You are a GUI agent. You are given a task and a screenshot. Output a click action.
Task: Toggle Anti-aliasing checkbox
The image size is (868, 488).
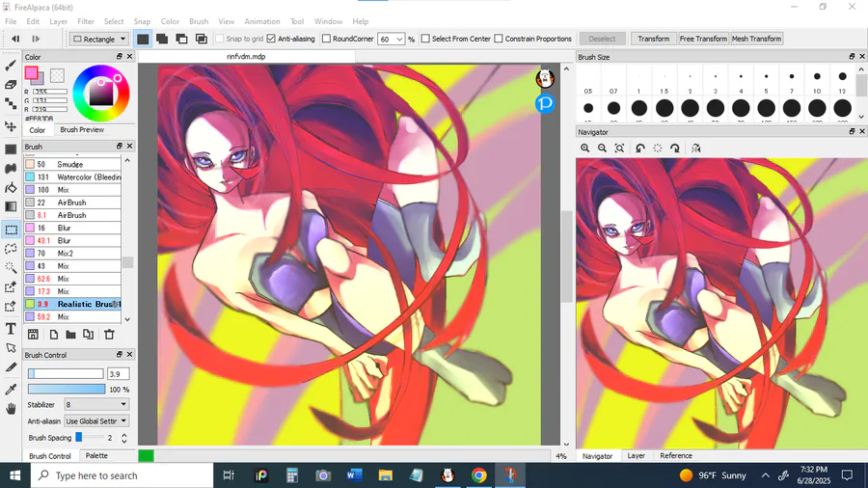click(x=271, y=39)
